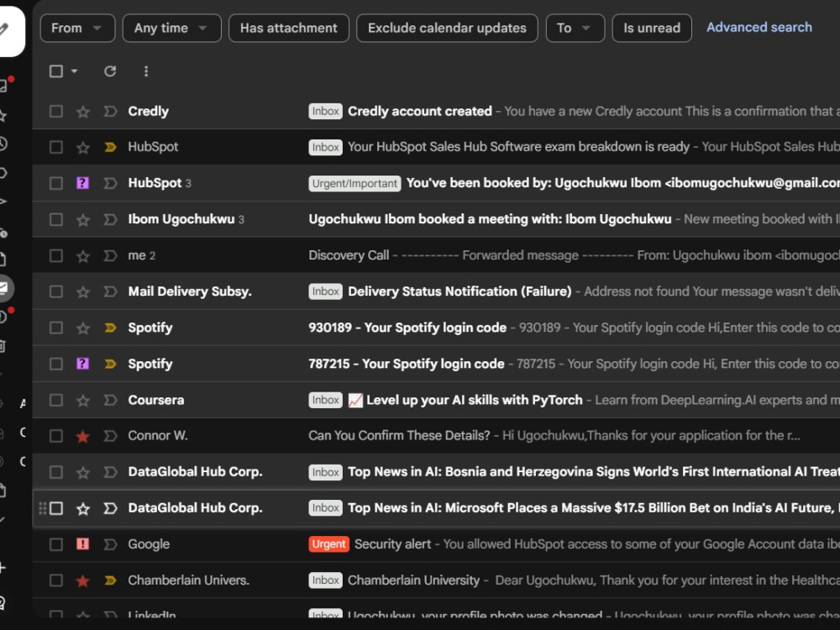
Task: Open the To filter dropdown
Action: [575, 28]
